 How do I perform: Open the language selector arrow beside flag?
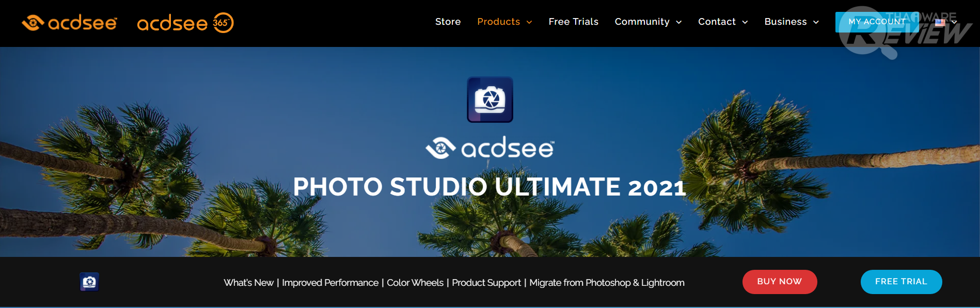point(954,22)
